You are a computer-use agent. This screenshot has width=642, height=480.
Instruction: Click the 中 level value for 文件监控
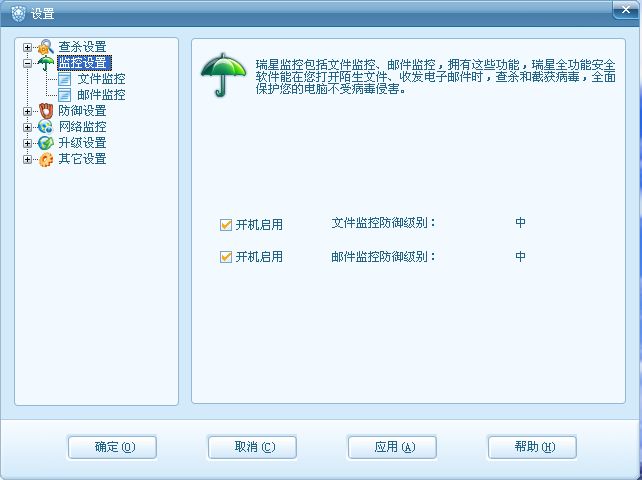[520, 223]
